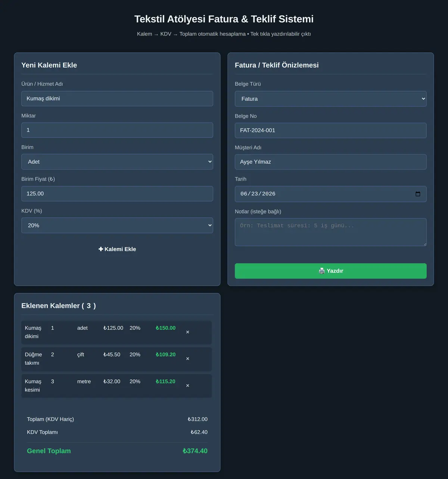Click the ₺125.00 unit price in list
Image resolution: width=448 pixels, height=479 pixels.
pyautogui.click(x=113, y=328)
